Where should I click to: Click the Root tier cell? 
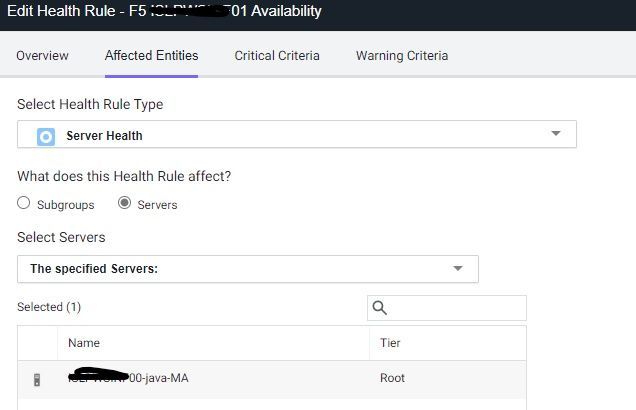394,379
